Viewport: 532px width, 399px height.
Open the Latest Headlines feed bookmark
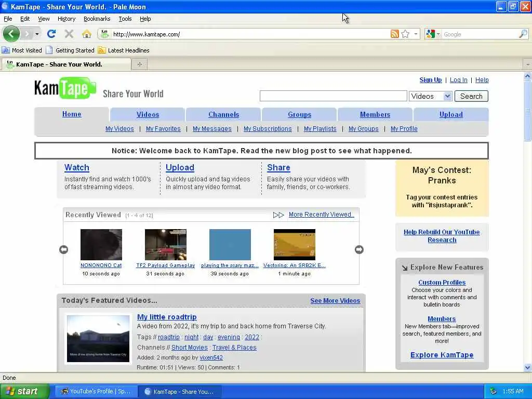tap(124, 50)
